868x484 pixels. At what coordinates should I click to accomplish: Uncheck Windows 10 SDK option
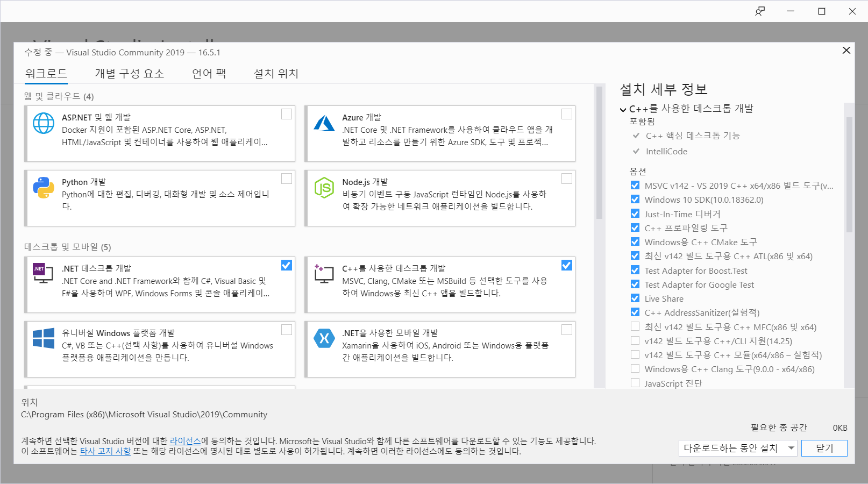[x=635, y=199]
